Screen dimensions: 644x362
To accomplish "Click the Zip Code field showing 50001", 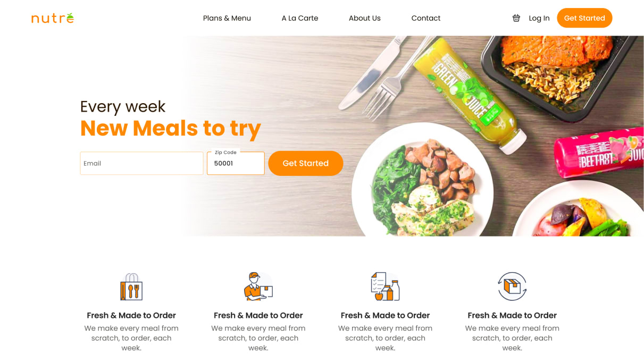I will [x=236, y=163].
